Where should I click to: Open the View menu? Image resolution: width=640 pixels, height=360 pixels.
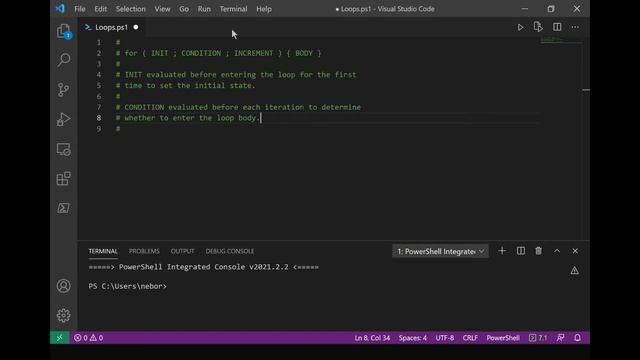pyautogui.click(x=162, y=9)
